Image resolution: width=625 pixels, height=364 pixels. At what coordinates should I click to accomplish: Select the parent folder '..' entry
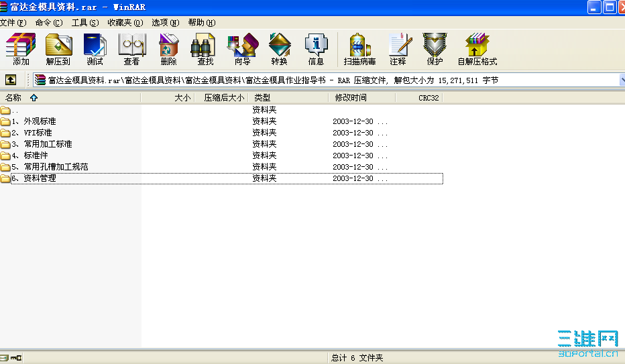[9, 110]
